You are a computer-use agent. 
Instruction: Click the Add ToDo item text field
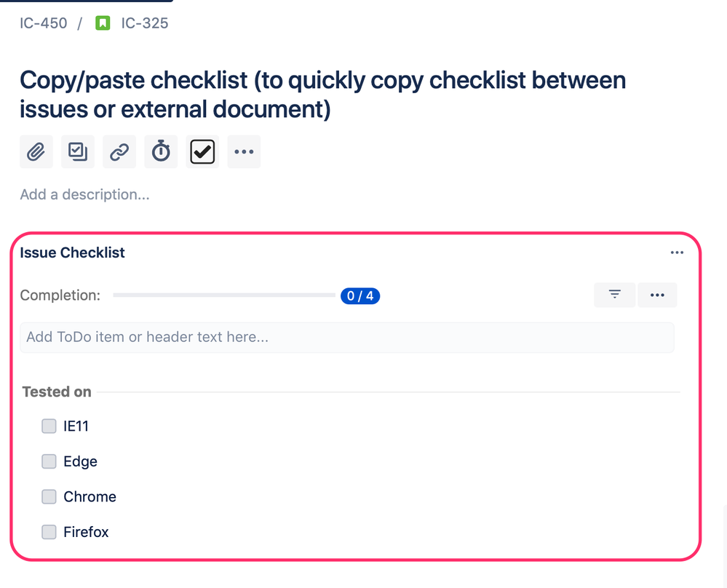click(347, 337)
